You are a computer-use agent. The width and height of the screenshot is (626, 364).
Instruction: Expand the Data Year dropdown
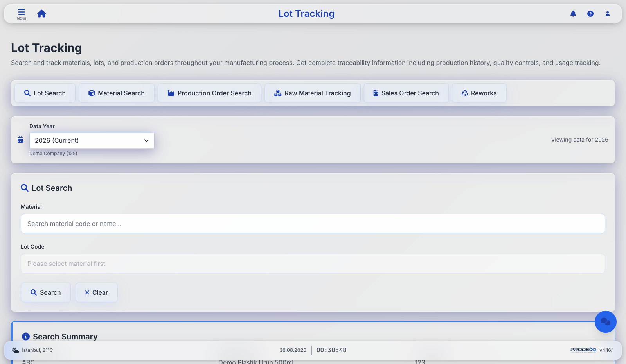92,140
